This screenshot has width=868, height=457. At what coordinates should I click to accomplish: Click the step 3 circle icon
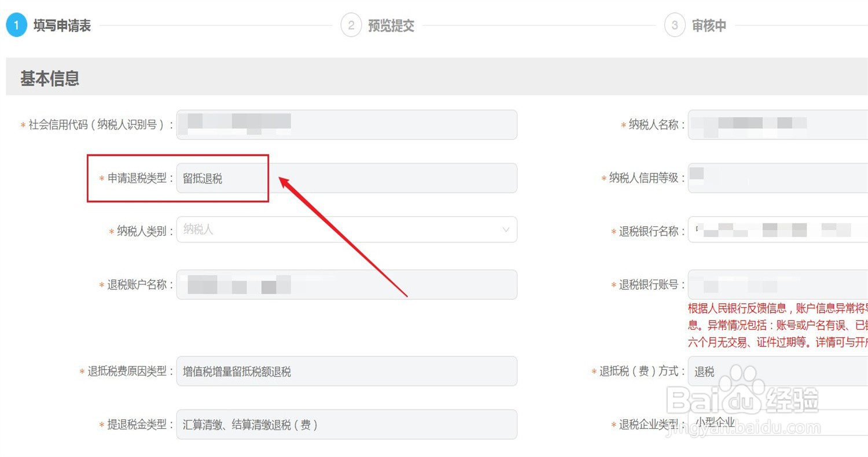pos(675,26)
